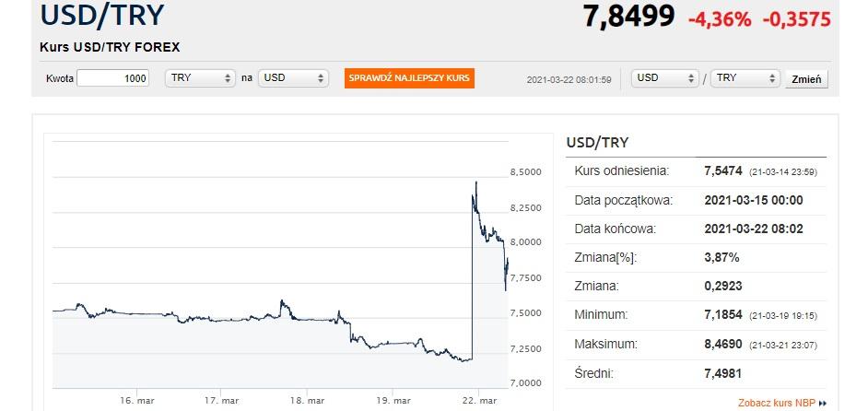
Task: Select the 16. mar date on chart axis
Action: tap(136, 401)
